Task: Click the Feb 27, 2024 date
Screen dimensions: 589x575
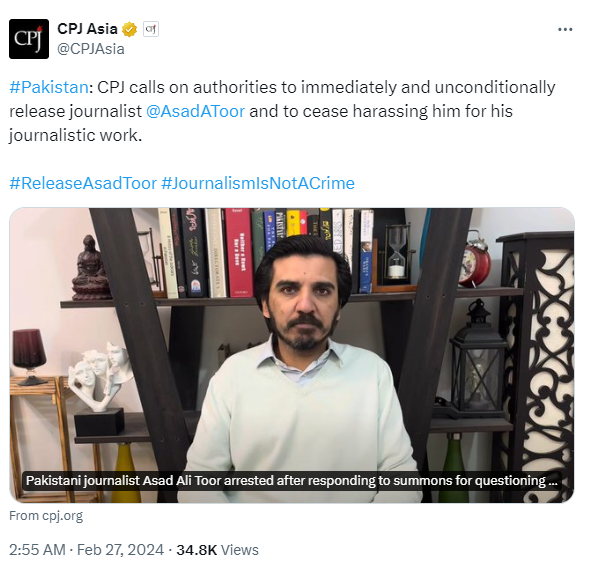Action: [120, 550]
